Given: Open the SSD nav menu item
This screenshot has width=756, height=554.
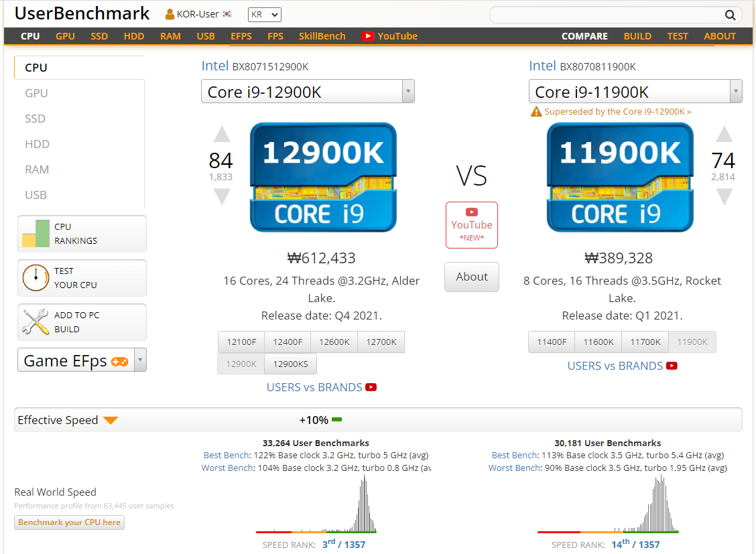Looking at the screenshot, I should [99, 36].
